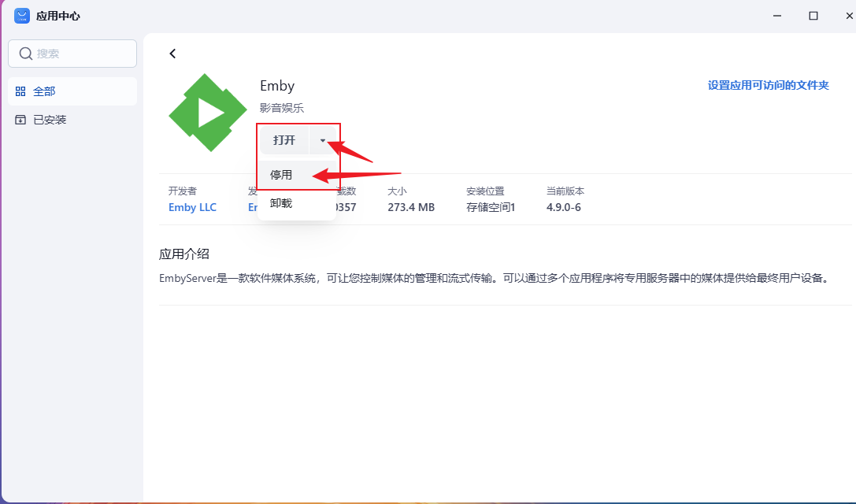Click the Emby app title text
Screen dimensions: 856x504
pos(277,86)
